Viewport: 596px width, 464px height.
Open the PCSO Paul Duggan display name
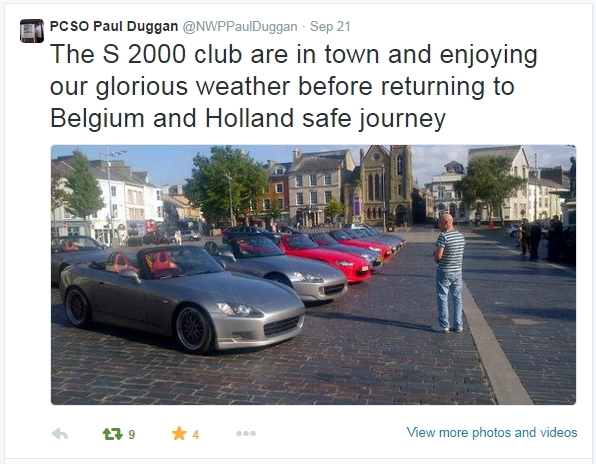114,26
